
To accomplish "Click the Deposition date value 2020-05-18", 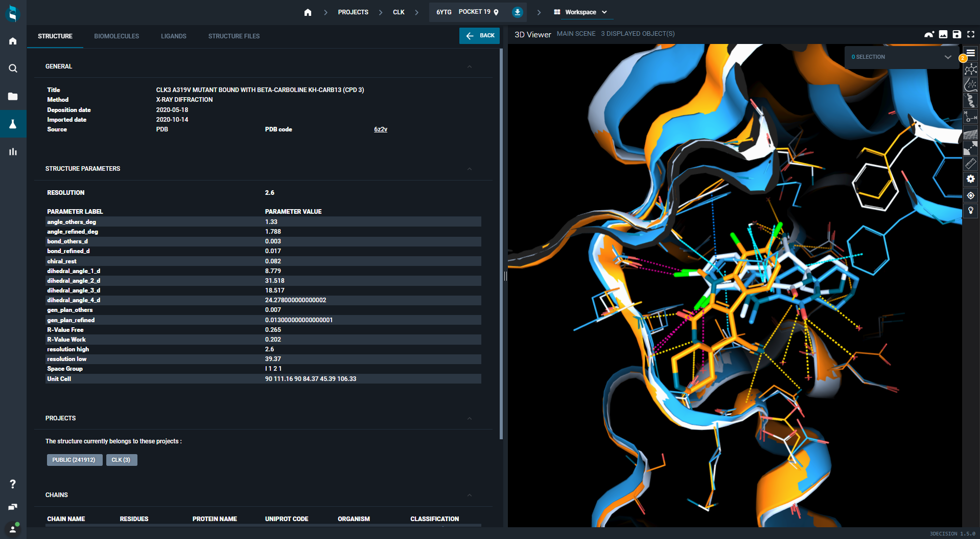I will point(172,110).
